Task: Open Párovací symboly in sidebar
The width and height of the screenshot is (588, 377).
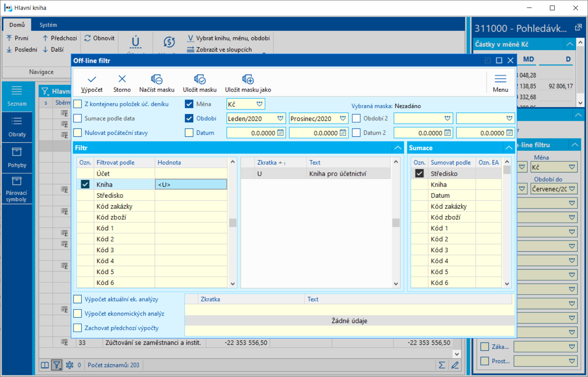Action: point(17,189)
